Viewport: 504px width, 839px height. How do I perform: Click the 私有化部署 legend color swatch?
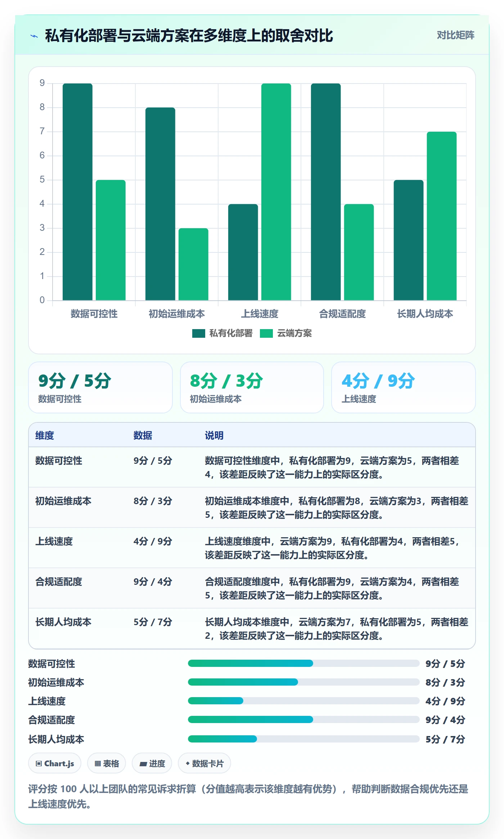coord(198,333)
